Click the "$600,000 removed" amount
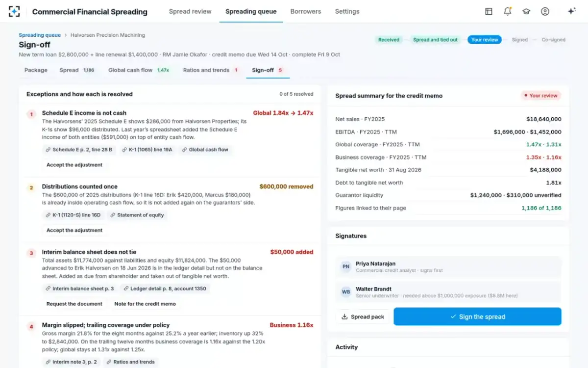This screenshot has height=368, width=588. [286, 186]
